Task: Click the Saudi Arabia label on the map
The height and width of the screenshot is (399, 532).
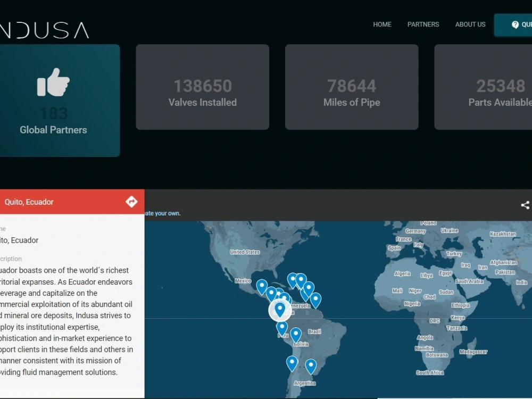Action: (469, 281)
